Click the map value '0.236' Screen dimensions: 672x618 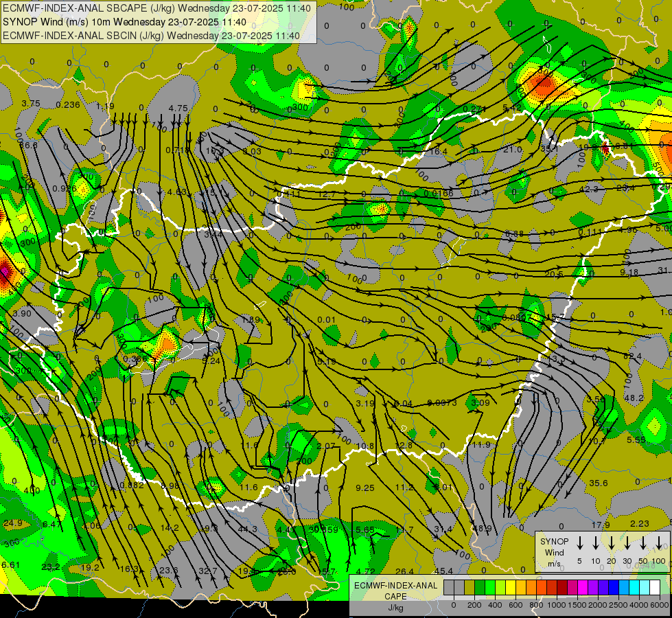[x=68, y=104]
